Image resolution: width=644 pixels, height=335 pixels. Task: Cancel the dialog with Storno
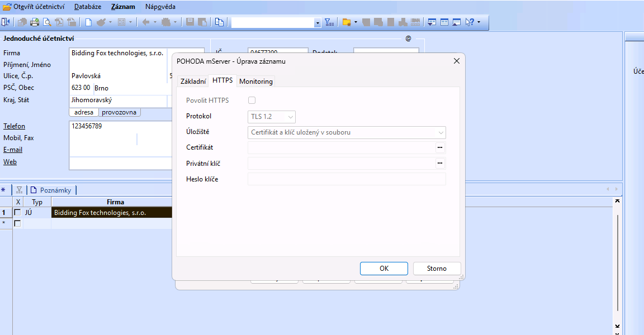(x=437, y=269)
